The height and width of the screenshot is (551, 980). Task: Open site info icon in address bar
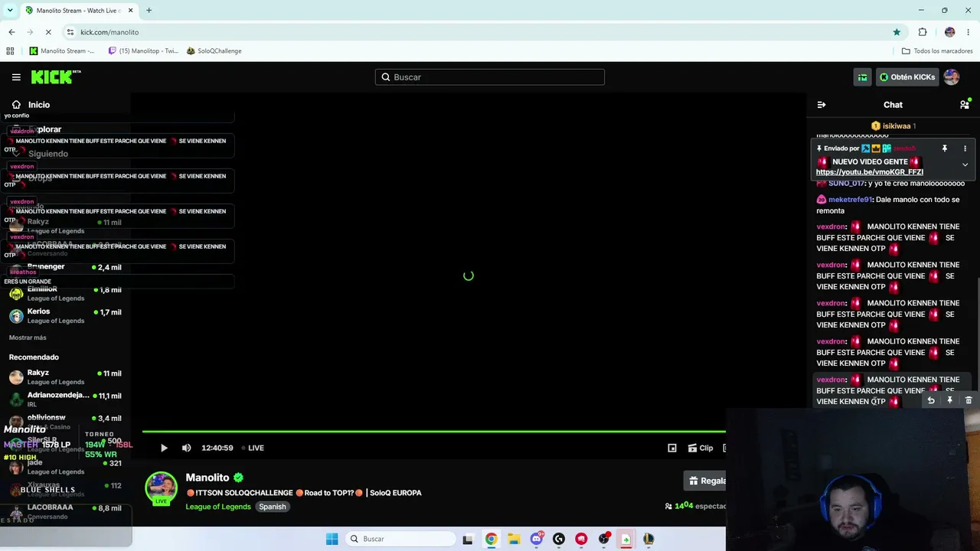click(70, 32)
